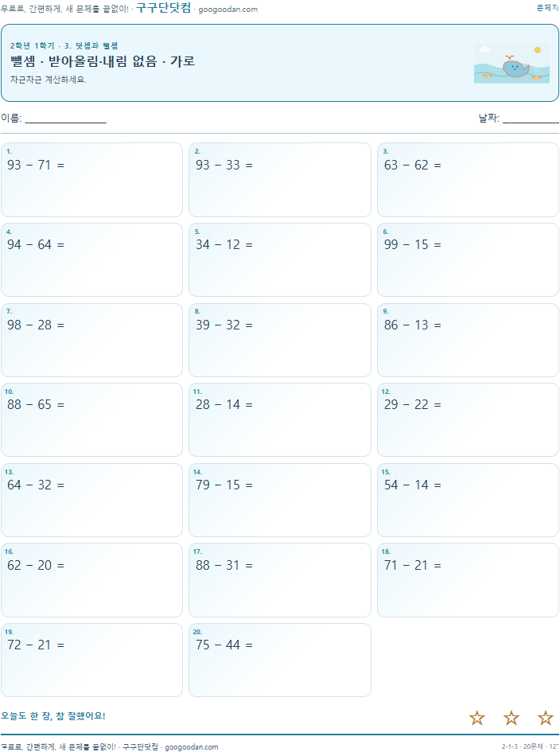The image size is (560, 752).
Task: Click the middle star at the bottom
Action: (x=511, y=718)
